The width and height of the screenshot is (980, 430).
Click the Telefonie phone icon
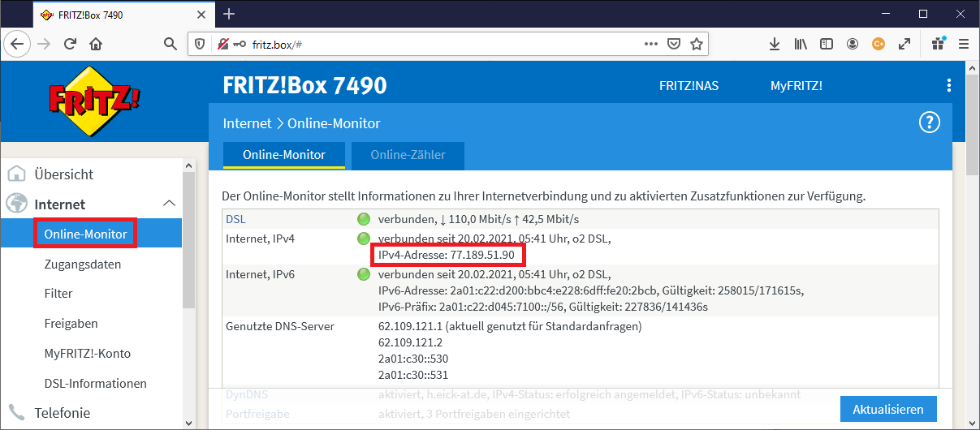point(16,412)
